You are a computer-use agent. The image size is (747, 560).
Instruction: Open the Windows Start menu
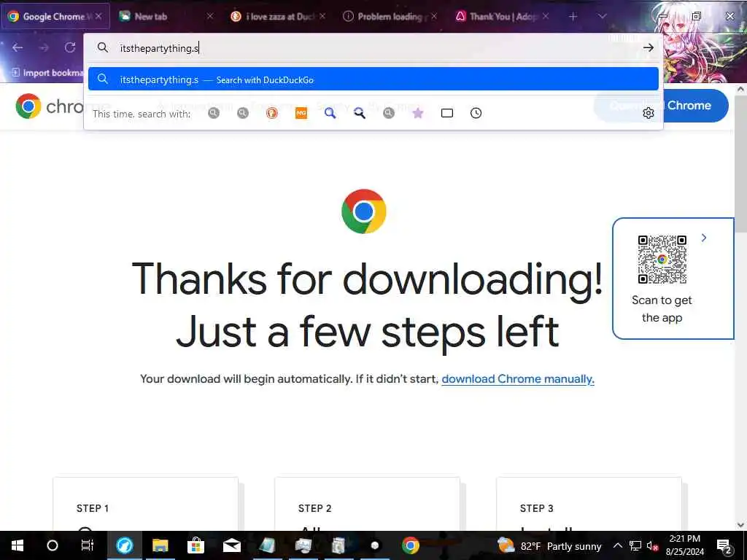[x=18, y=545]
